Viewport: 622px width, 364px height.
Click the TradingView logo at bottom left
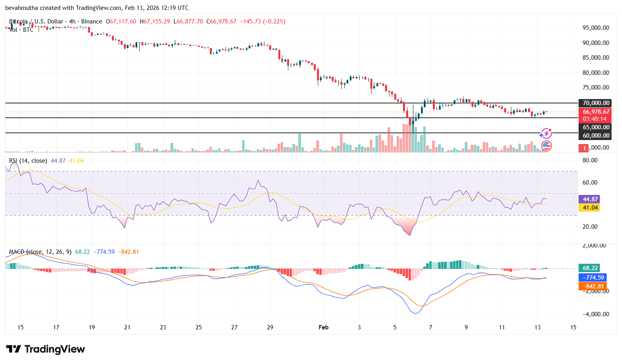coord(46,349)
